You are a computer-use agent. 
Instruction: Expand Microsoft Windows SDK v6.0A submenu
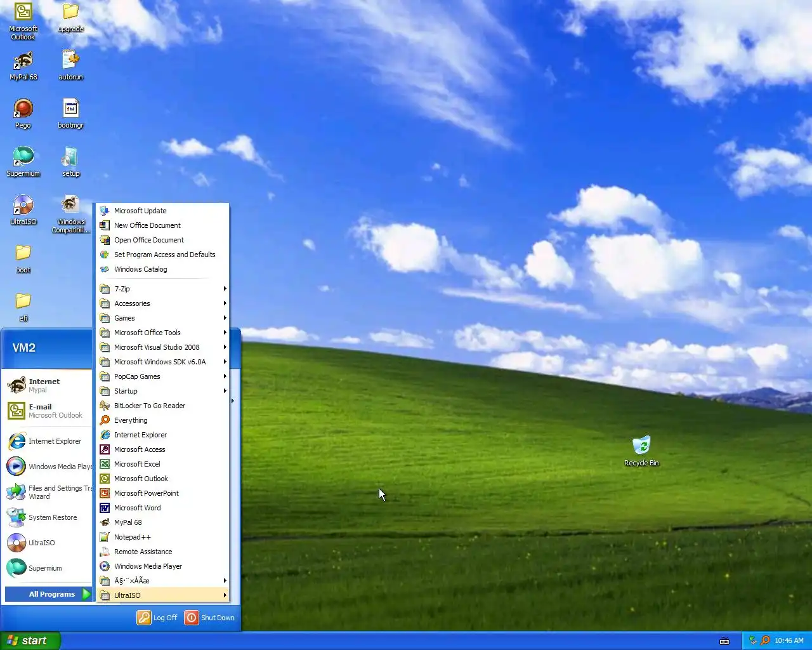162,362
